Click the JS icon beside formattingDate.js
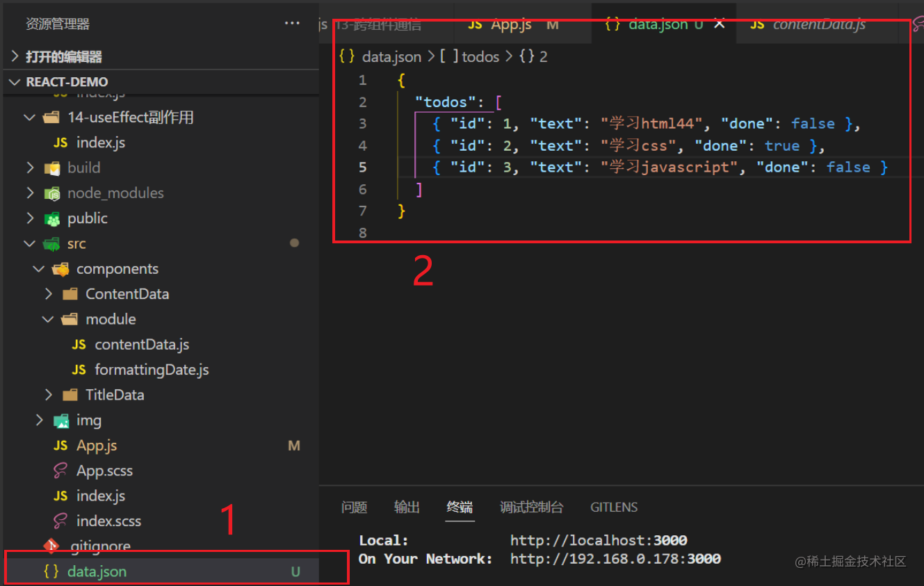The image size is (924, 586). click(79, 370)
